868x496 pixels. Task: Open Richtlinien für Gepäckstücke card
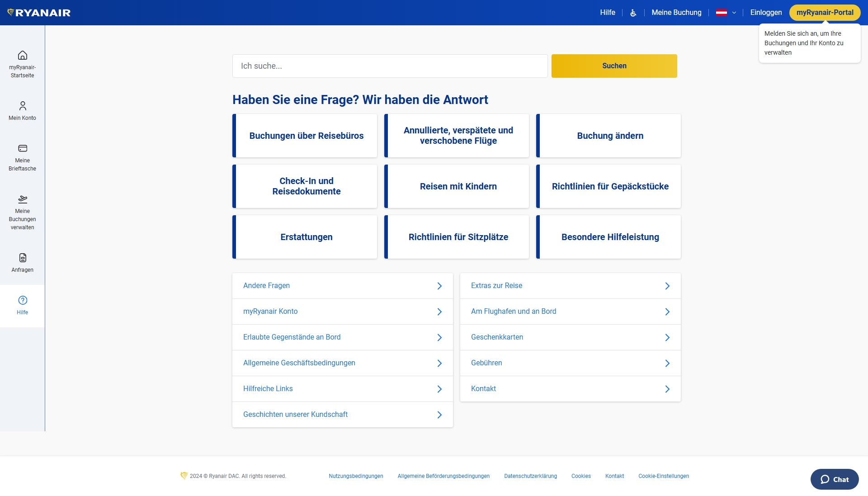tap(609, 186)
